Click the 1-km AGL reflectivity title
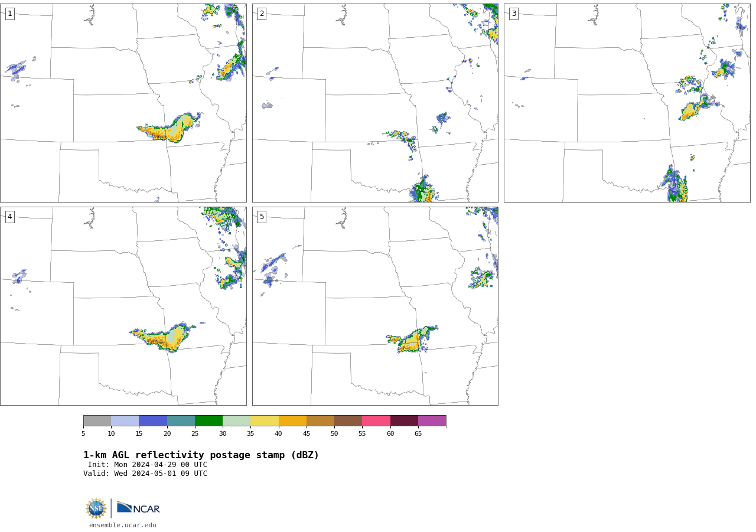The width and height of the screenshot is (756, 532). (x=201, y=455)
